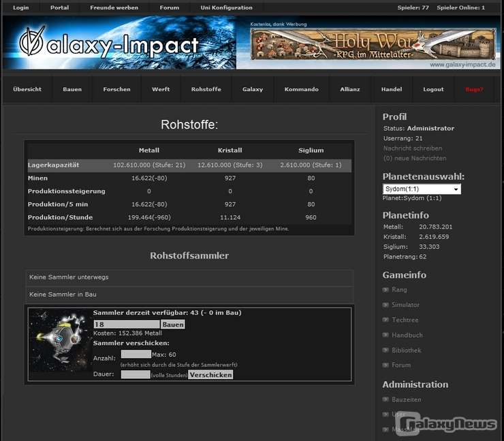504x441 pixels.
Task: Go to Portal in the top bar
Action: (59, 7)
